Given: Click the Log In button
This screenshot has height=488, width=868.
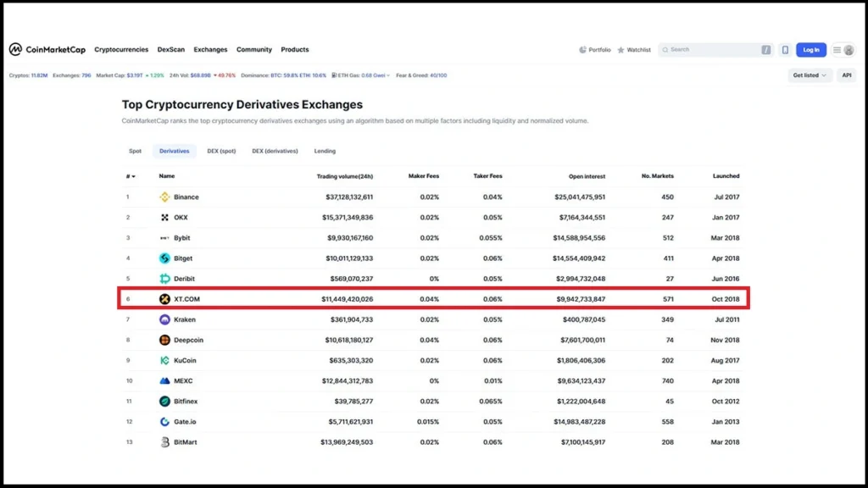Looking at the screenshot, I should point(811,50).
